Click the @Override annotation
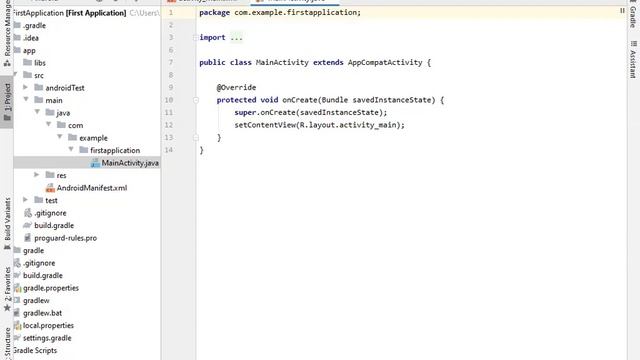The height and width of the screenshot is (360, 640). click(236, 87)
